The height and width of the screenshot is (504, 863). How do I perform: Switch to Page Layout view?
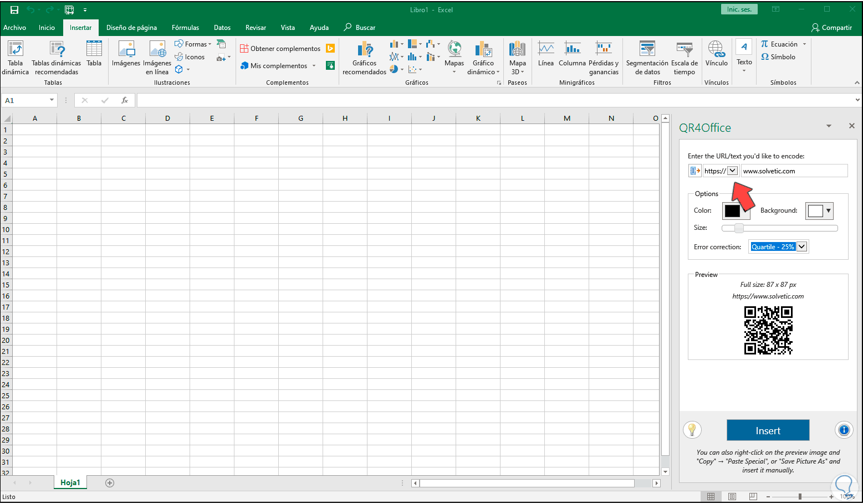tap(732, 496)
